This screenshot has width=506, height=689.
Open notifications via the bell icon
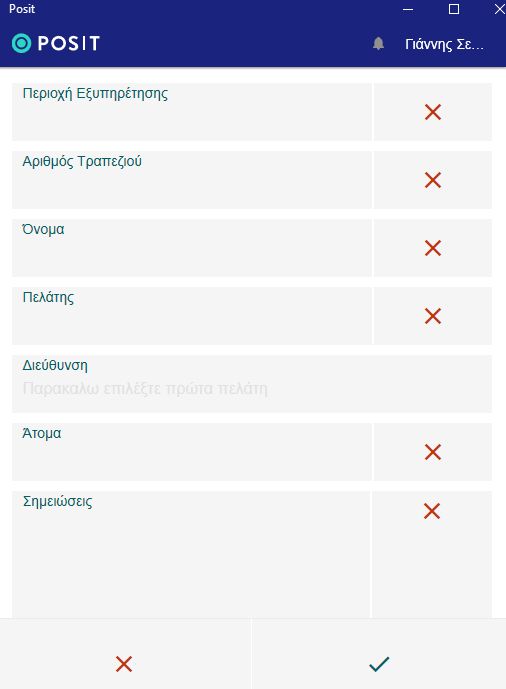pyautogui.click(x=378, y=44)
